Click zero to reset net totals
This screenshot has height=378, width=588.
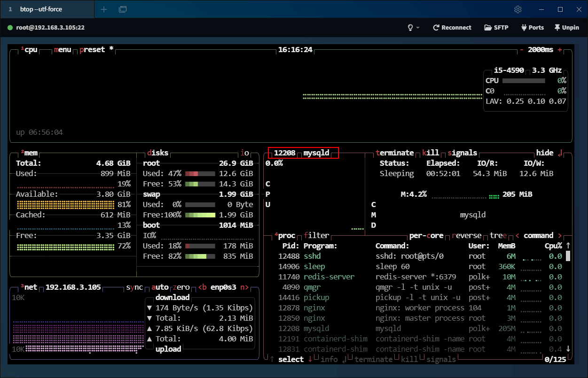(x=181, y=287)
